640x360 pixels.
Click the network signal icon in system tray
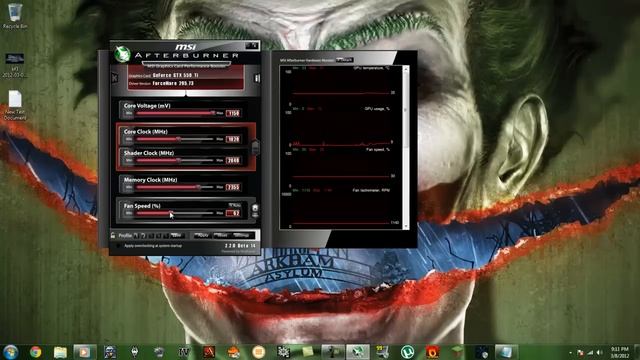(x=590, y=352)
